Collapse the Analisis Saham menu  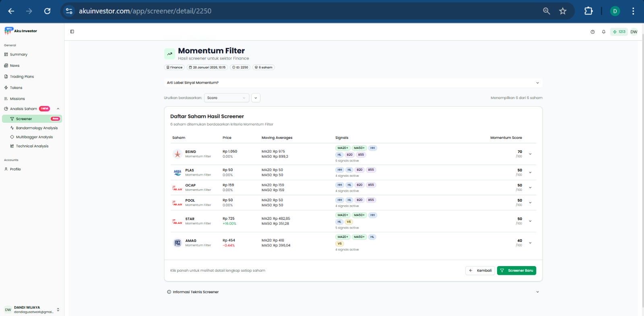click(58, 109)
